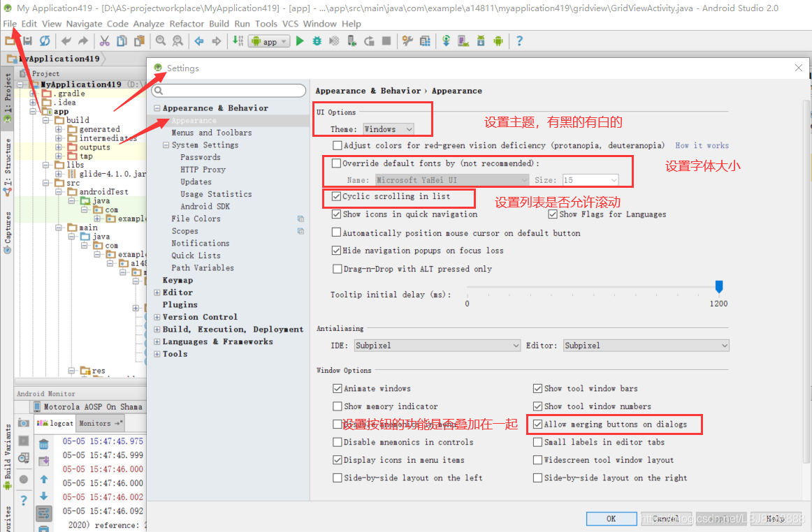
Task: Expand Languages & Frameworks node
Action: (x=157, y=341)
